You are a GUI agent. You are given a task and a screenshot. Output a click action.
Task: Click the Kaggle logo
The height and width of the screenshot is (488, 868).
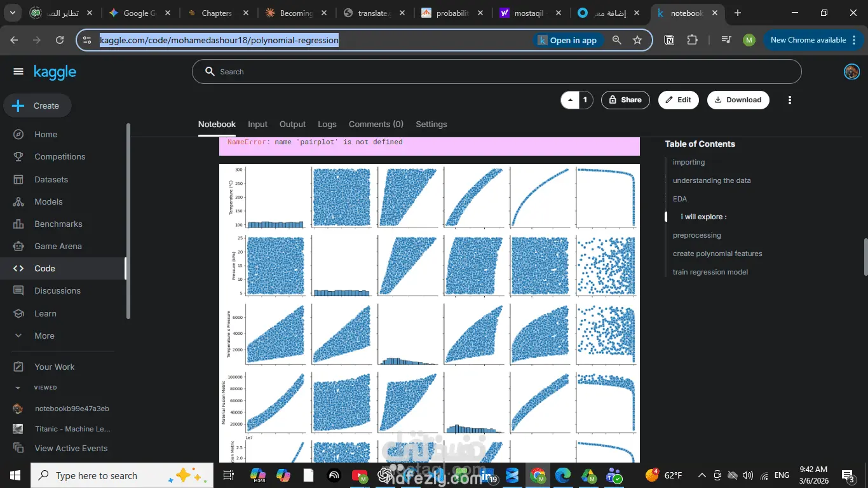[55, 72]
